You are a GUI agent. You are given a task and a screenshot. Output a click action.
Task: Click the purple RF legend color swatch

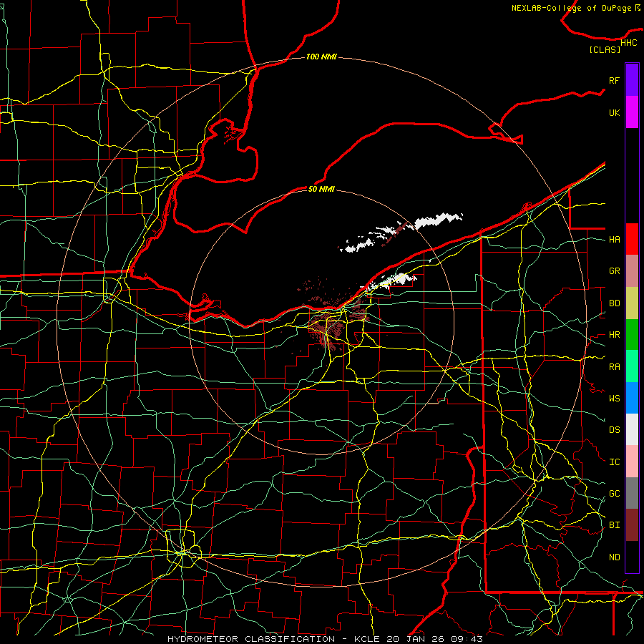632,80
